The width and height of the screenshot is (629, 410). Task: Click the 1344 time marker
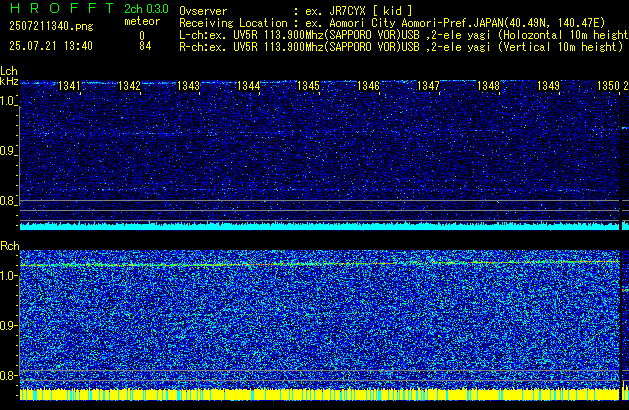(249, 86)
